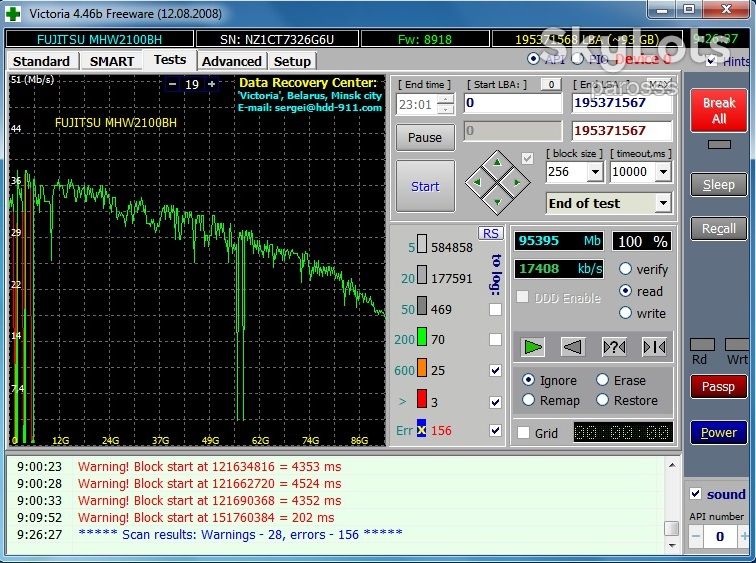This screenshot has height=563, width=756.
Task: Click the green forward play scan icon
Action: (533, 347)
